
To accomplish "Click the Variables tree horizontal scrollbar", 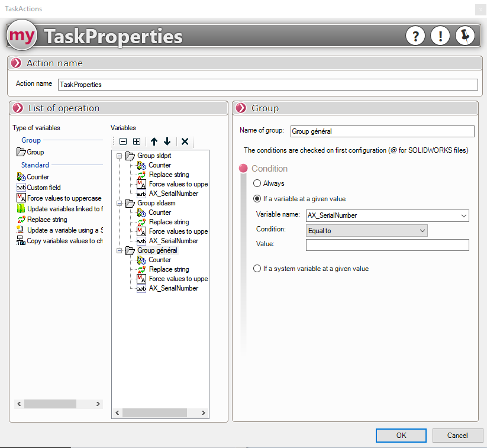I will point(160,413).
